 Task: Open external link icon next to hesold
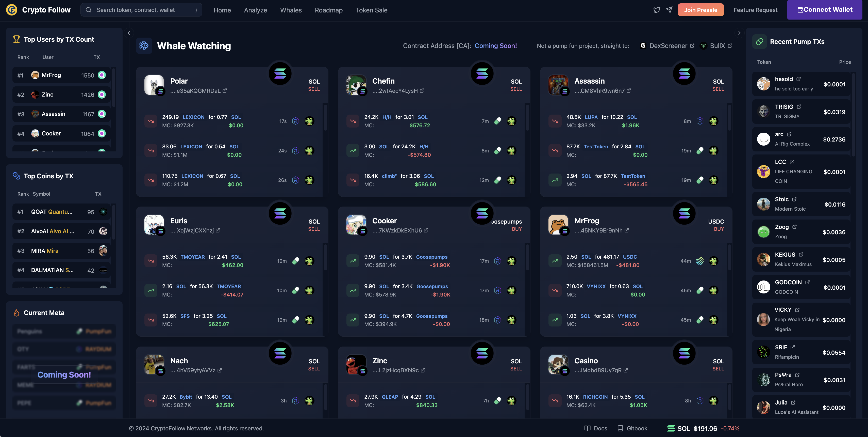pos(798,79)
